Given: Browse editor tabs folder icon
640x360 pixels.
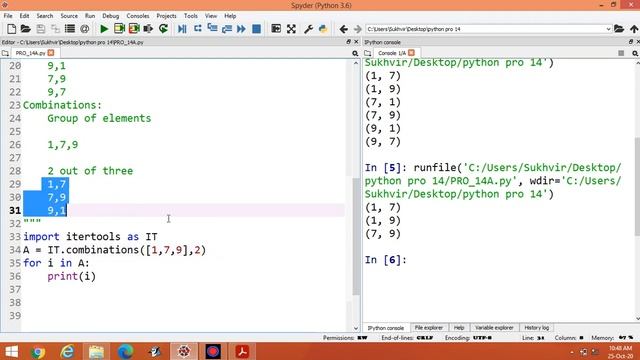Looking at the screenshot, I should tap(5, 53).
